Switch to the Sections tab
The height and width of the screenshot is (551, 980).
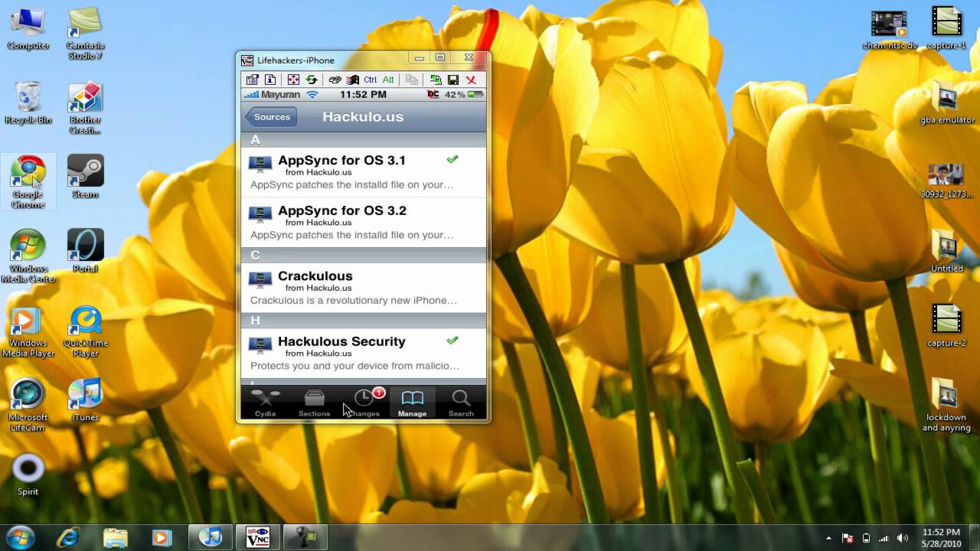pos(314,403)
